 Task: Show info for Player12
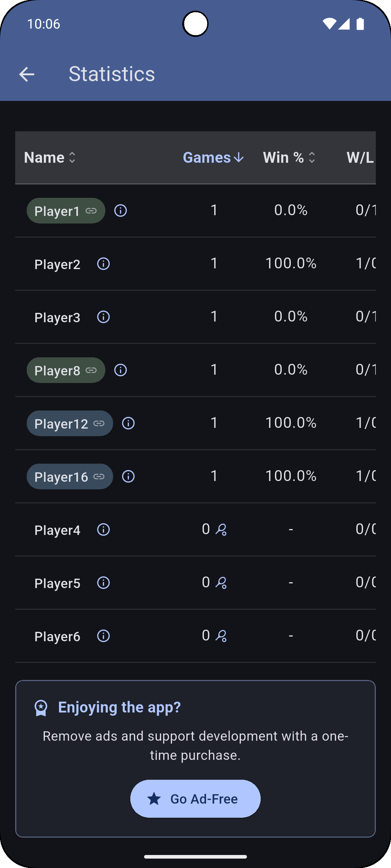(129, 423)
